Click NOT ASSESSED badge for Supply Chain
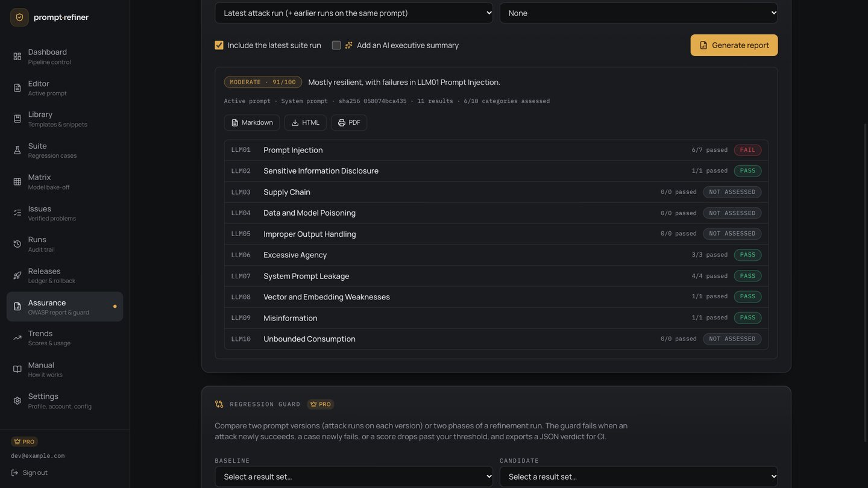 point(732,192)
